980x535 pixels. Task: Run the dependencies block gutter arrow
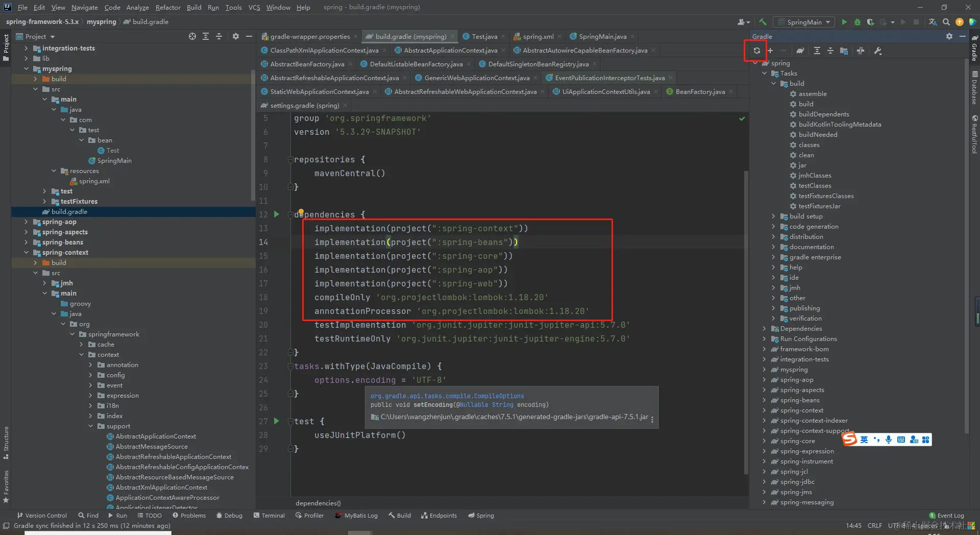277,214
